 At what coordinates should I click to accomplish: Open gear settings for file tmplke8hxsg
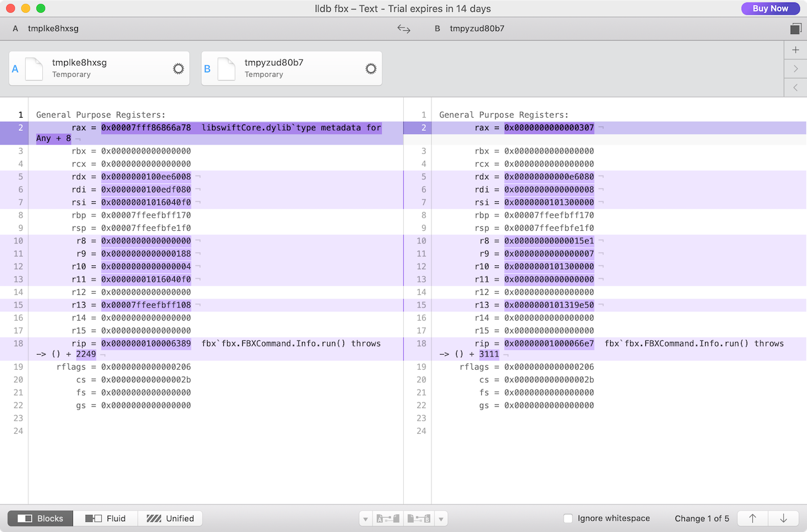178,69
